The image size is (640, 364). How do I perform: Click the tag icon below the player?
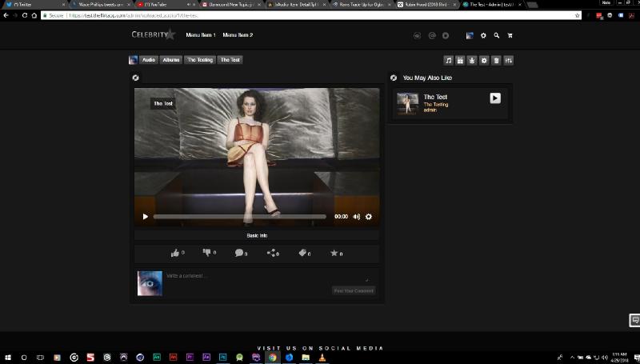[303, 253]
